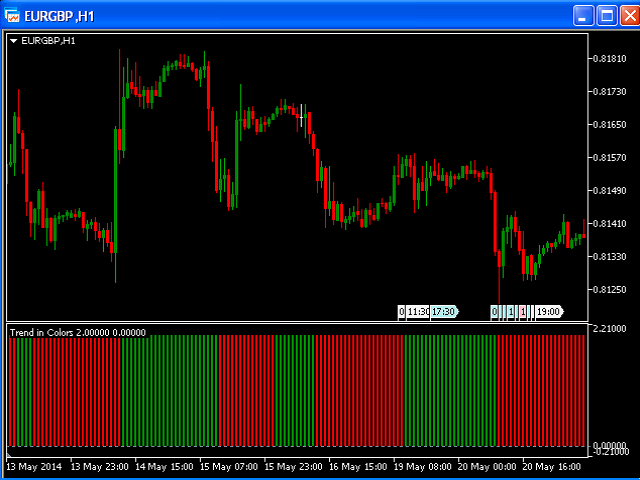Open the dropdown triangle beside EURGBP,H1 label
The height and width of the screenshot is (480, 640).
tap(13, 41)
